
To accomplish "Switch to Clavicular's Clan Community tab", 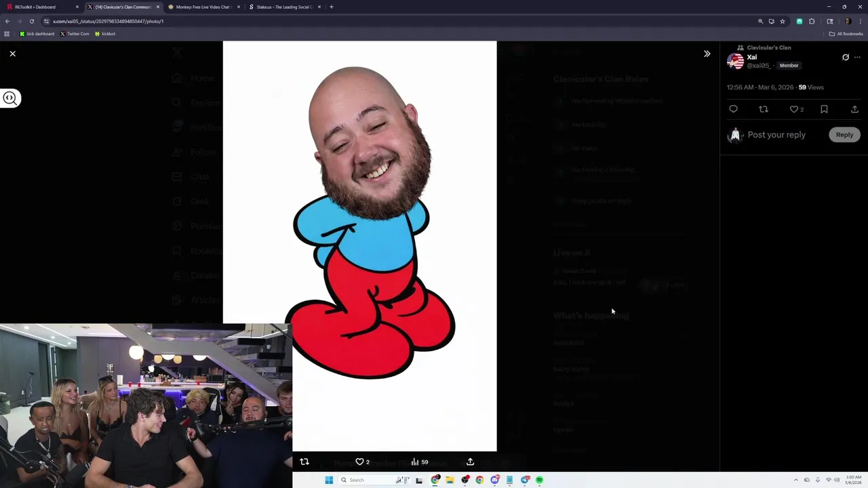I will click(x=122, y=7).
